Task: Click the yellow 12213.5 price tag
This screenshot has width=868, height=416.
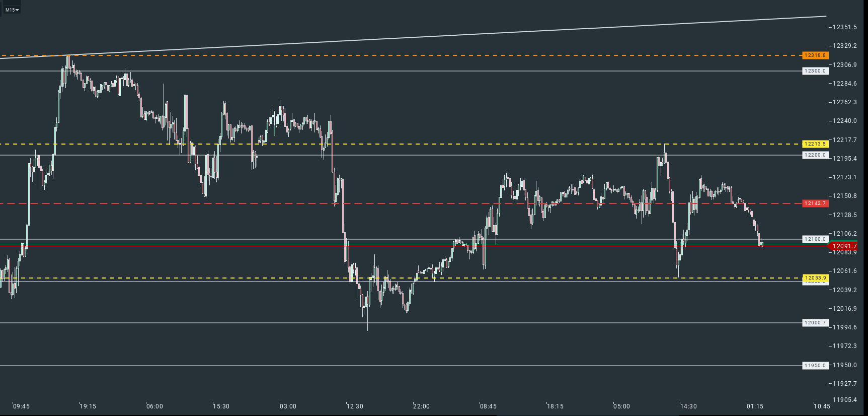Action: [815, 144]
